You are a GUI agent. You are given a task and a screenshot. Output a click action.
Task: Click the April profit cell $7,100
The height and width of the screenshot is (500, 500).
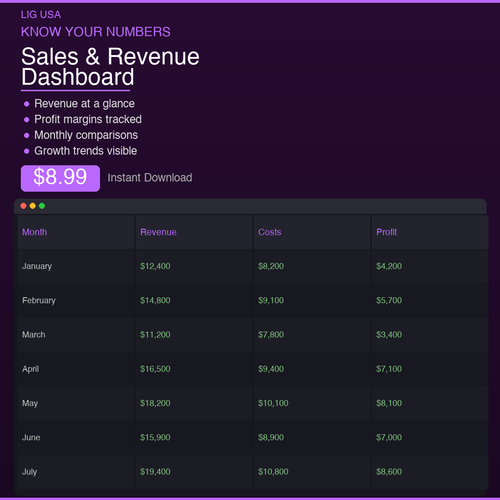pos(389,369)
